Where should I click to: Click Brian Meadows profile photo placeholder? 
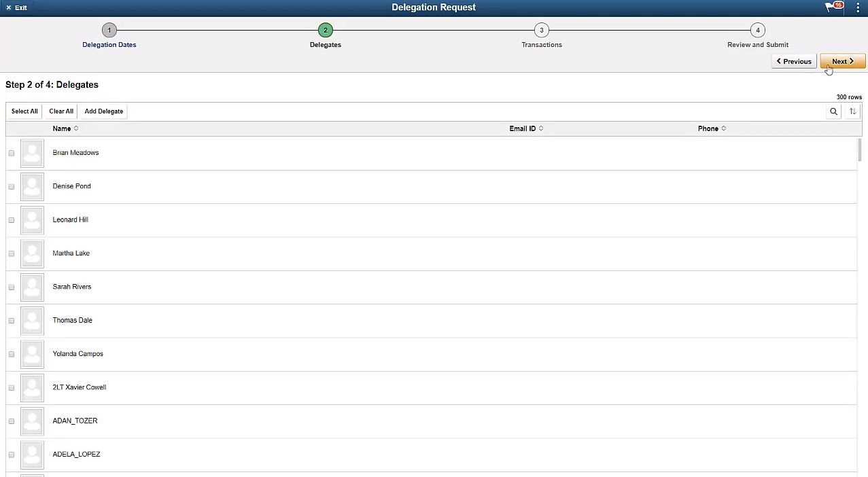(32, 153)
